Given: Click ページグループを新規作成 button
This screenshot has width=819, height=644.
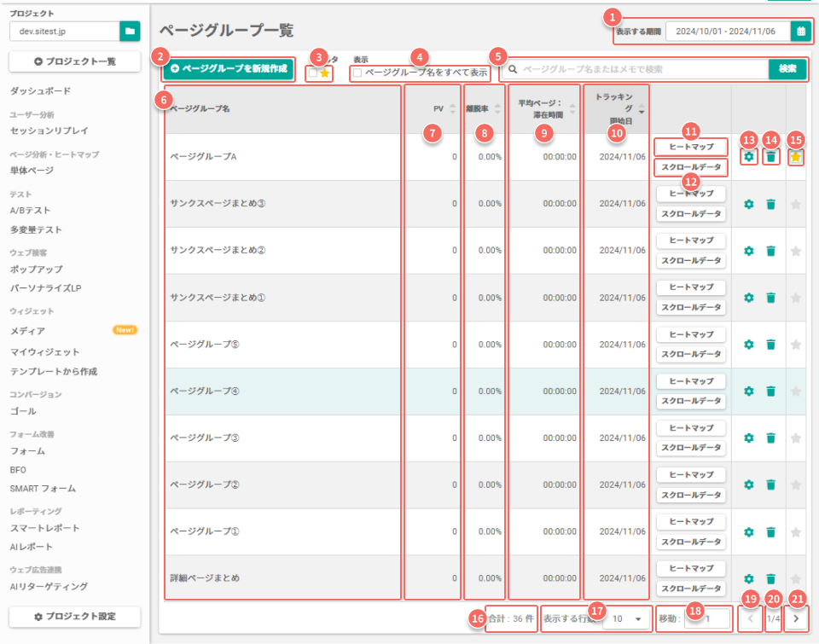Looking at the screenshot, I should [229, 69].
